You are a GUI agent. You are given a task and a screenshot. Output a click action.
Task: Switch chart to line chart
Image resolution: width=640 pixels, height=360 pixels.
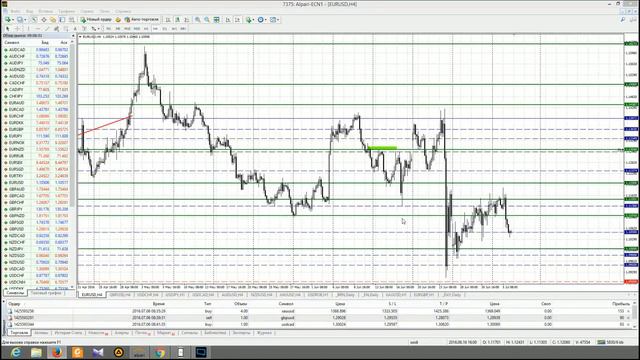click(186, 20)
